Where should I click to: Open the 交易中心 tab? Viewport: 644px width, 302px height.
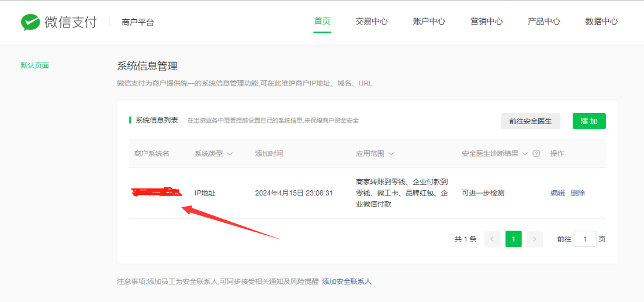371,22
